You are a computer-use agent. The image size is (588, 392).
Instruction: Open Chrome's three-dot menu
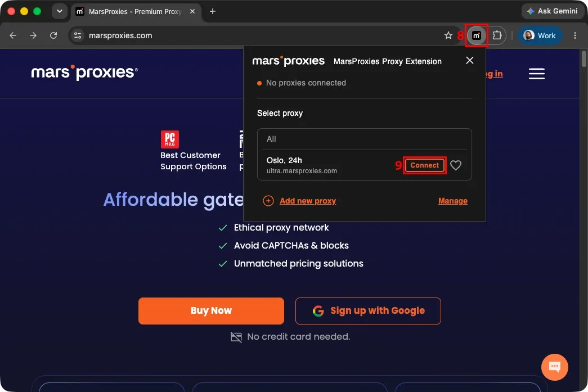[x=575, y=35]
